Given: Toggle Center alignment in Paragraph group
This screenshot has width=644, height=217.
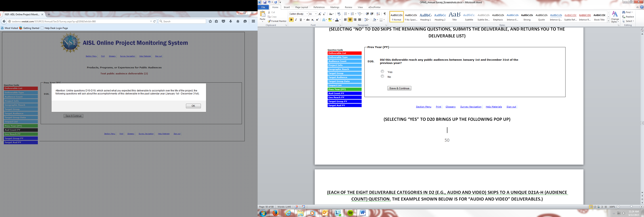Looking at the screenshot, I should click(x=350, y=20).
